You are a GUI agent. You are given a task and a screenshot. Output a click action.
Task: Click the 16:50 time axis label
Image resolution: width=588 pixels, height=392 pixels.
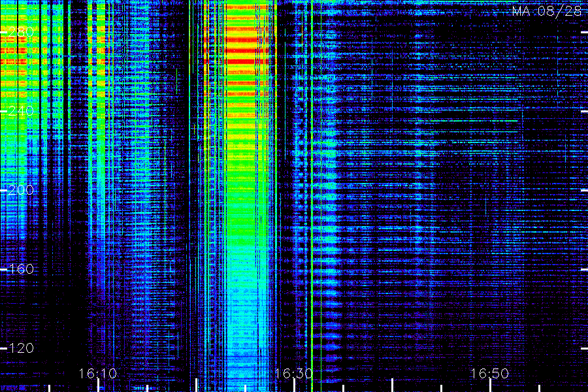click(x=490, y=373)
